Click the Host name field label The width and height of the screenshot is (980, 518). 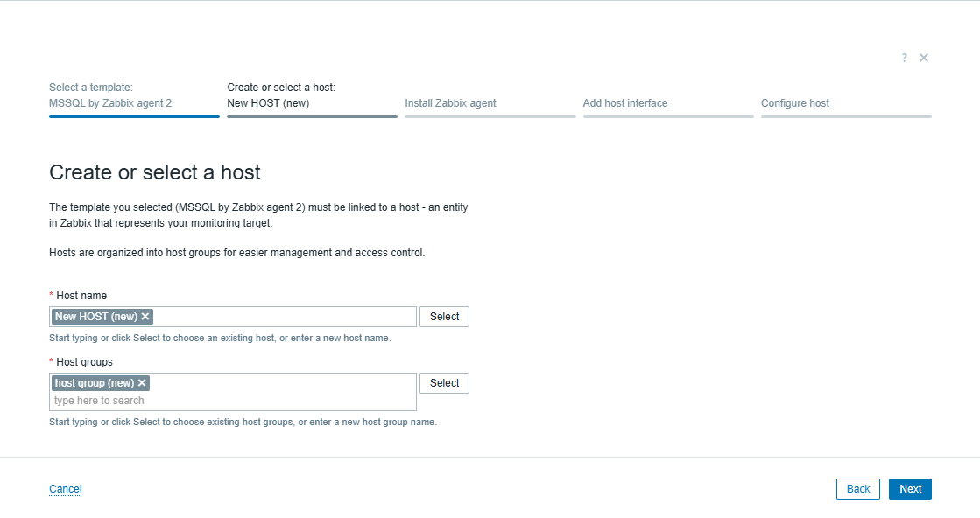tap(81, 296)
